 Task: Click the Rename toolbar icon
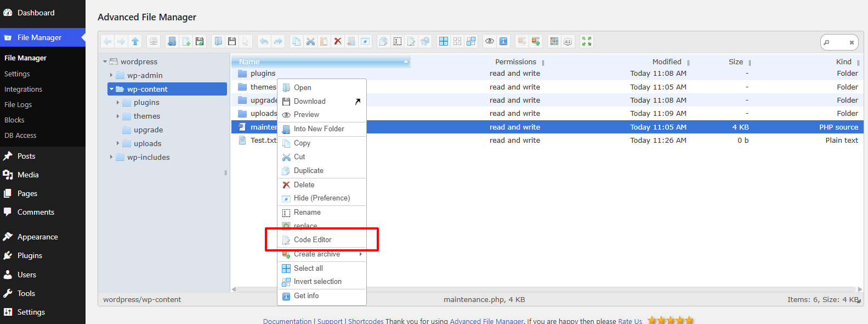[x=398, y=41]
